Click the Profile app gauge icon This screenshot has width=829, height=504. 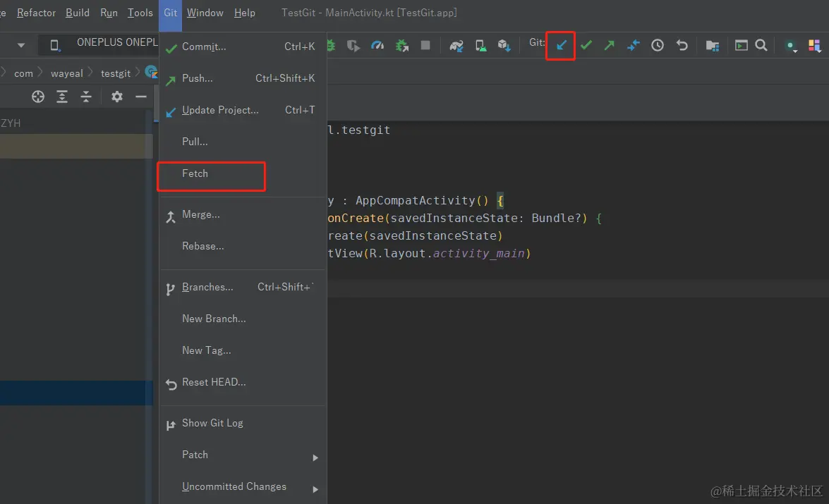click(x=377, y=45)
